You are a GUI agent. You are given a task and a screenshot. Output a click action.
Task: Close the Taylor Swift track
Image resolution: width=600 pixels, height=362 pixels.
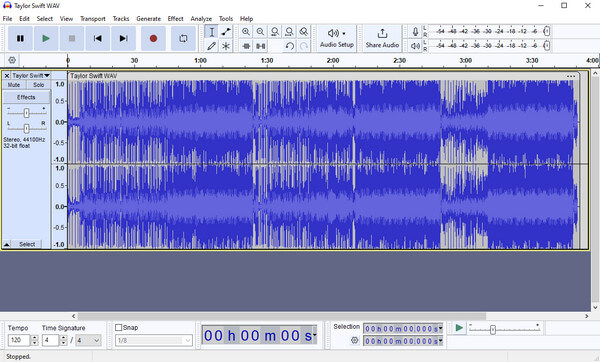point(7,76)
